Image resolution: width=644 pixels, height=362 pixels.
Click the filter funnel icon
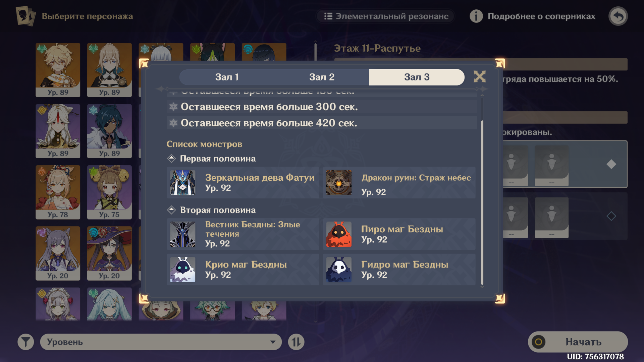(26, 342)
